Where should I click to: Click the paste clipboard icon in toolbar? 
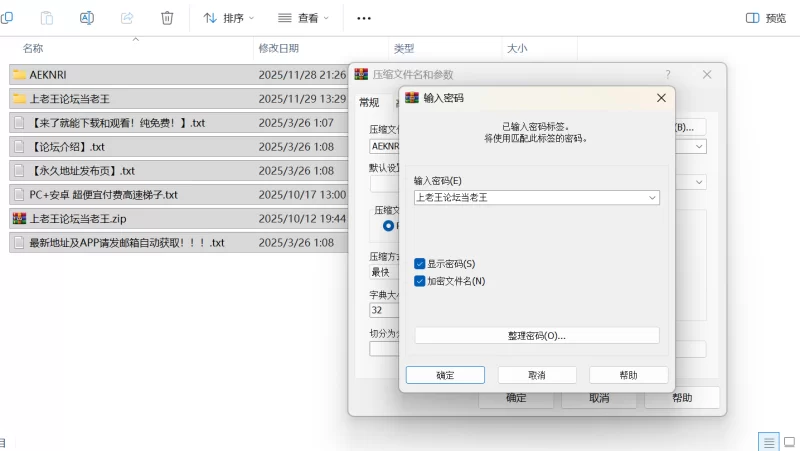pyautogui.click(x=47, y=18)
